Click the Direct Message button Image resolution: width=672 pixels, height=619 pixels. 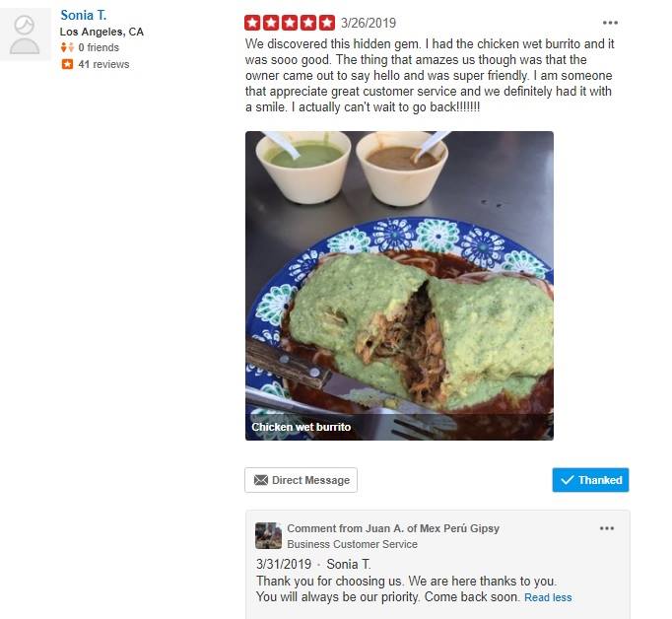pyautogui.click(x=301, y=480)
